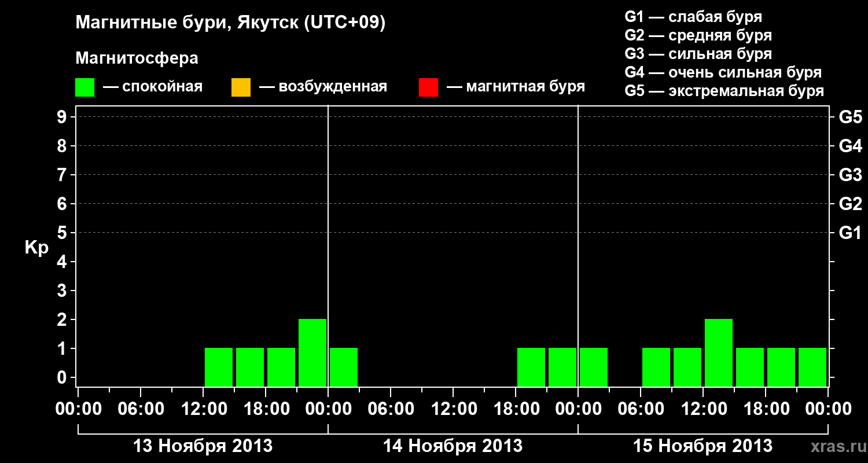Click the 'G3 — сильная буря' legend line
Image resolution: width=868 pixels, height=463 pixels.
coord(698,54)
